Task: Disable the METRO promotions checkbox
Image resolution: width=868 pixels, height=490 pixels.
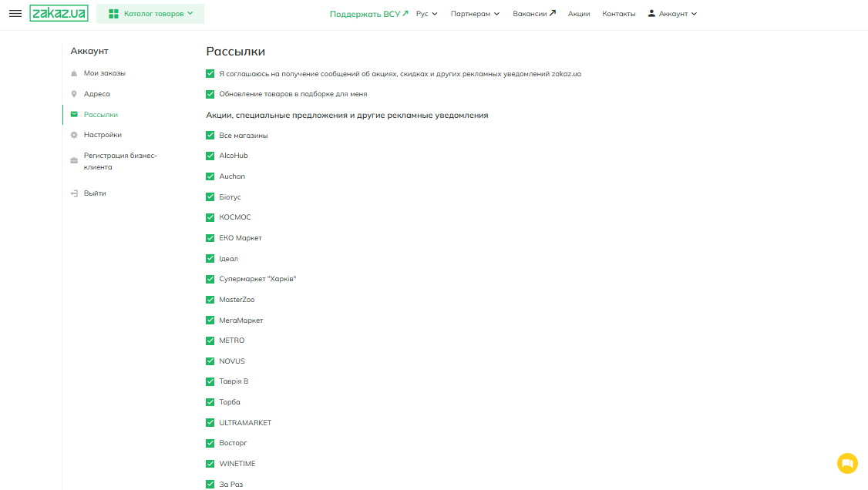Action: click(210, 341)
